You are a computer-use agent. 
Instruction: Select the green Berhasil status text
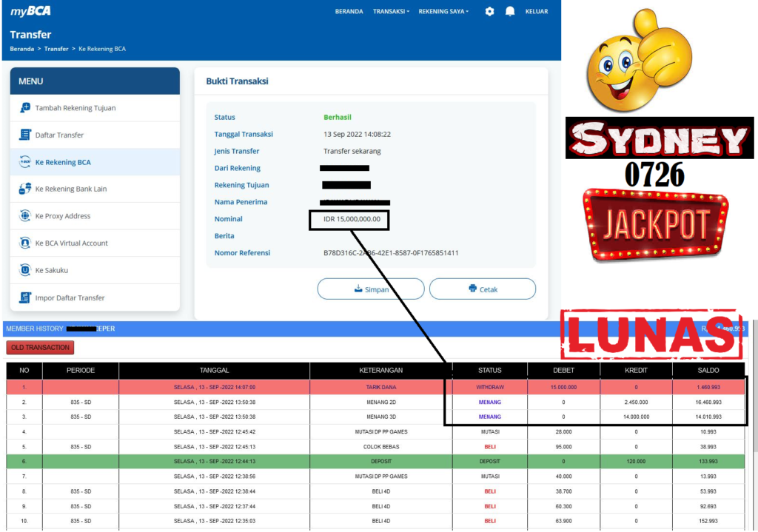point(338,118)
